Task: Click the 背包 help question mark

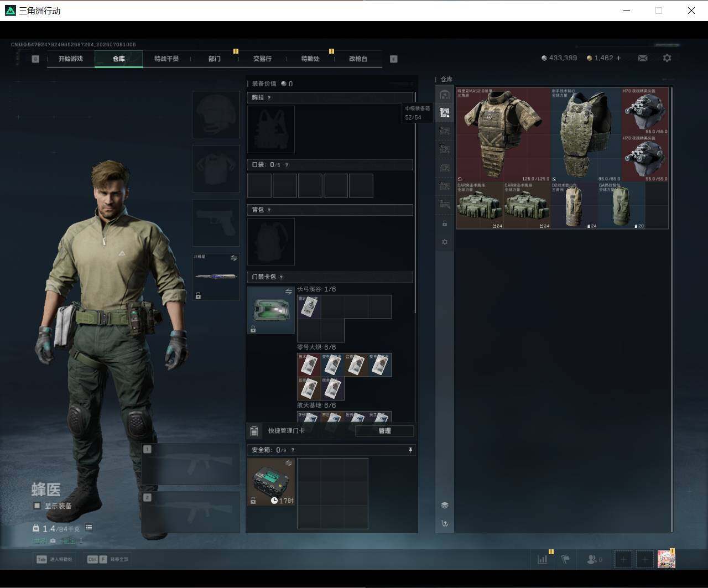Action: tap(269, 210)
